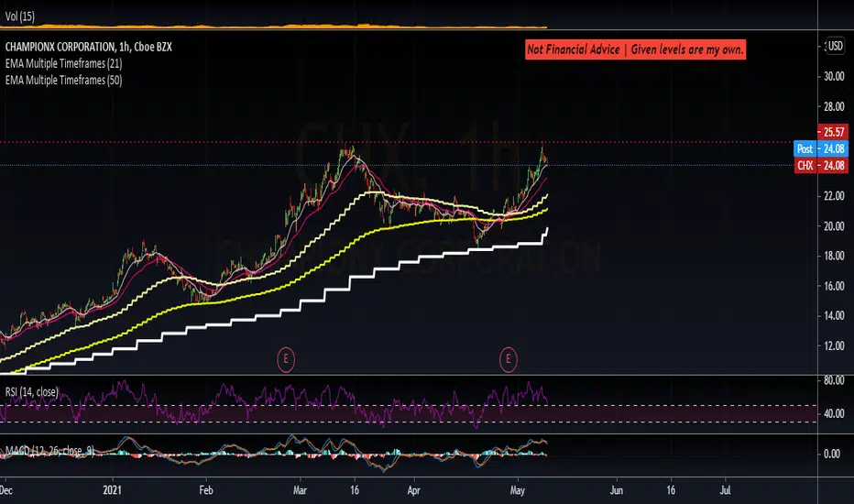Viewport: 854px width, 504px height.
Task: Click the CHX 24.08 price label
Action: click(821, 166)
